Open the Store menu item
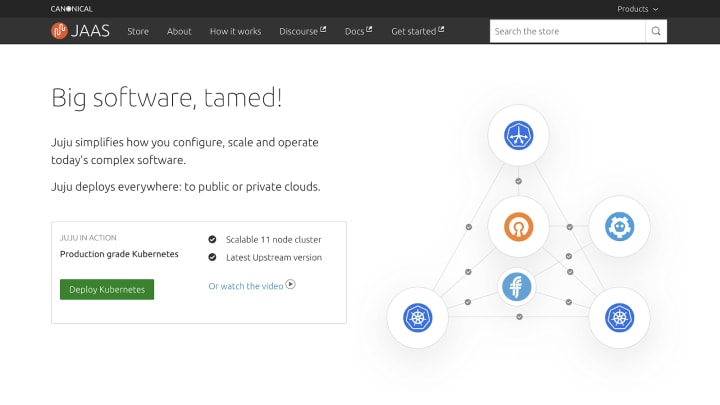Image resolution: width=720 pixels, height=405 pixels. click(x=138, y=31)
